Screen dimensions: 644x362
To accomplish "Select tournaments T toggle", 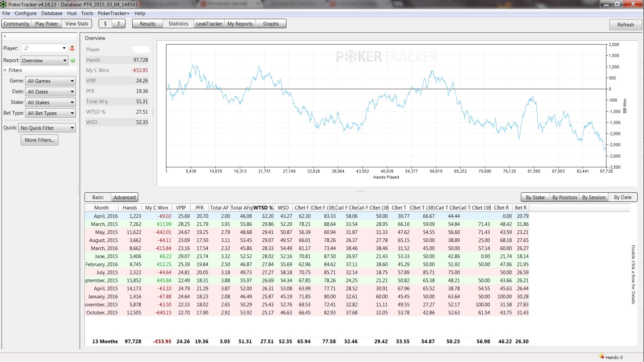I will tap(118, 24).
